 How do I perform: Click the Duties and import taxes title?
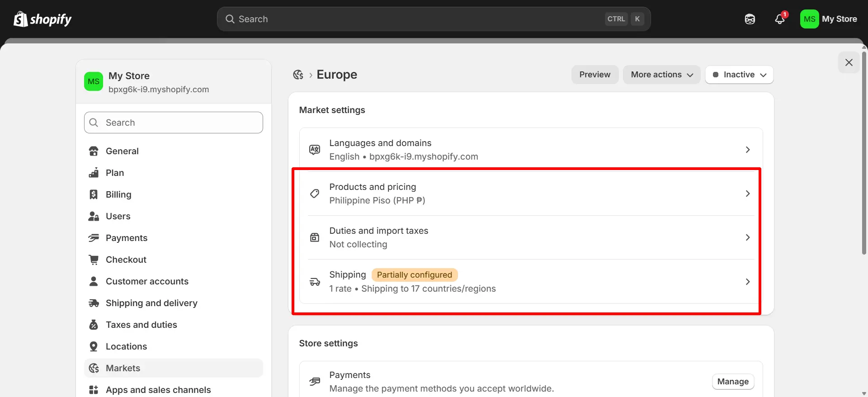tap(379, 231)
